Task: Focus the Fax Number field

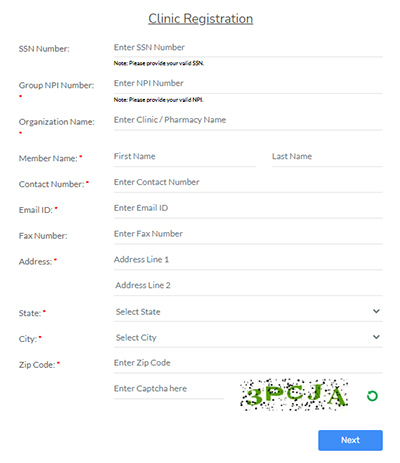Action: [248, 234]
